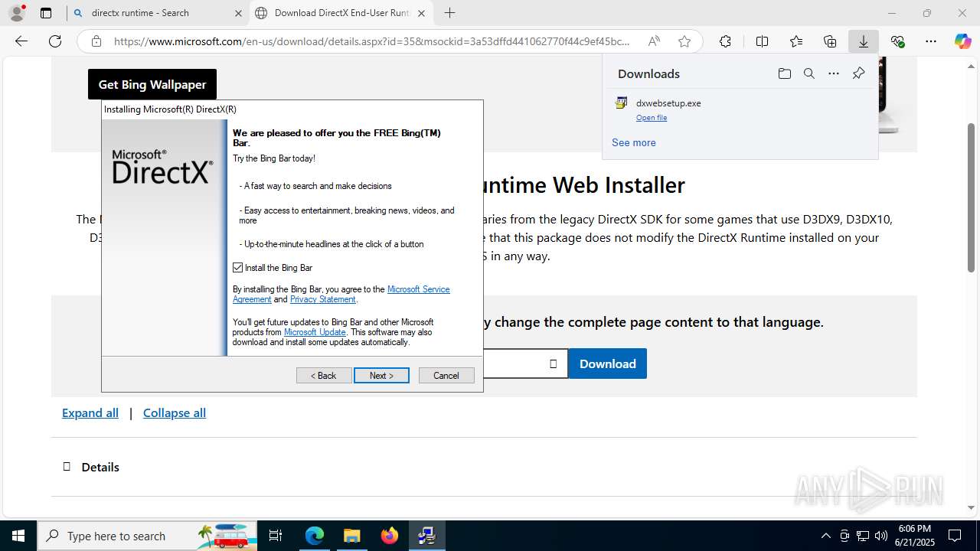
Task: Go back to previous page
Action: (x=21, y=41)
